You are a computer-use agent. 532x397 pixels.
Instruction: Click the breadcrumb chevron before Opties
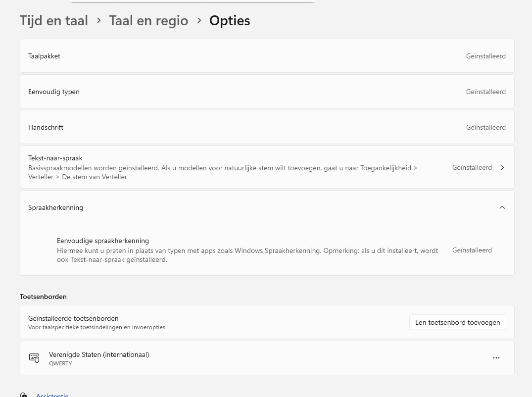click(199, 20)
